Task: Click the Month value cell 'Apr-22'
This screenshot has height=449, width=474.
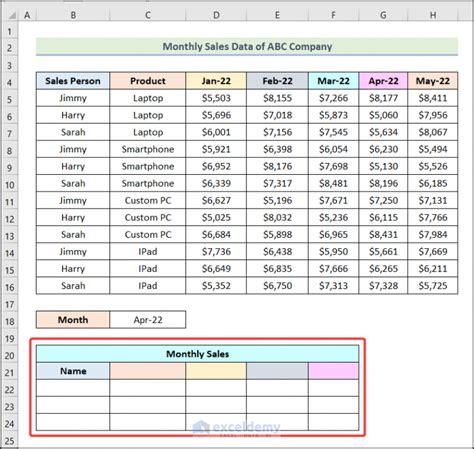Action: point(148,320)
